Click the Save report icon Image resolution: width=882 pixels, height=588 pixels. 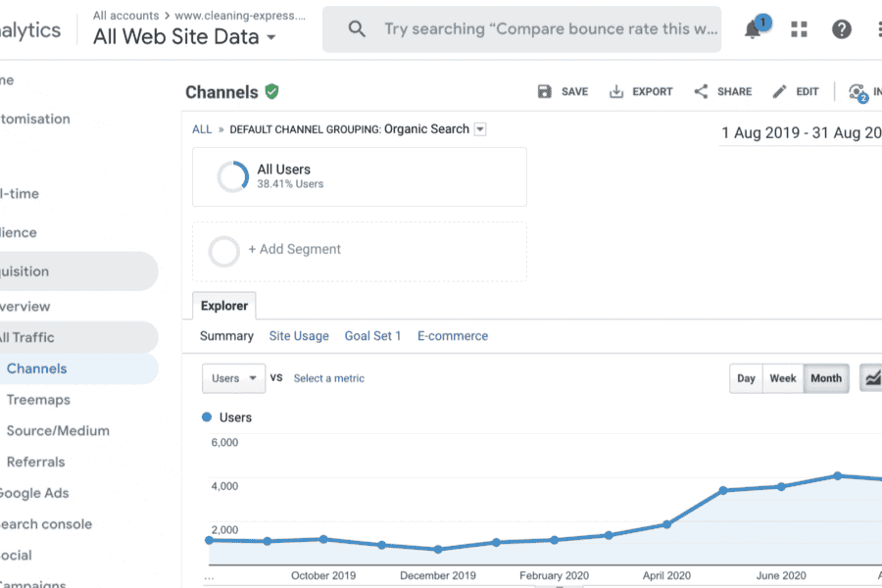coord(545,91)
